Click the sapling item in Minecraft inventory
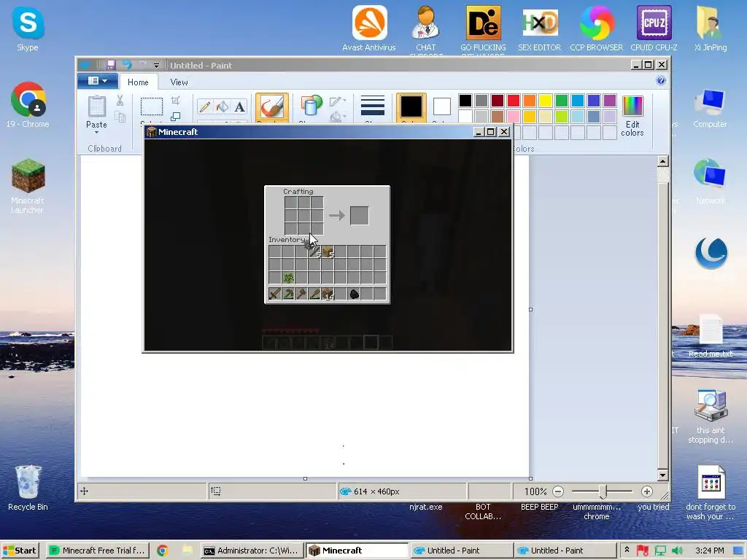The image size is (747, 560). (x=287, y=278)
